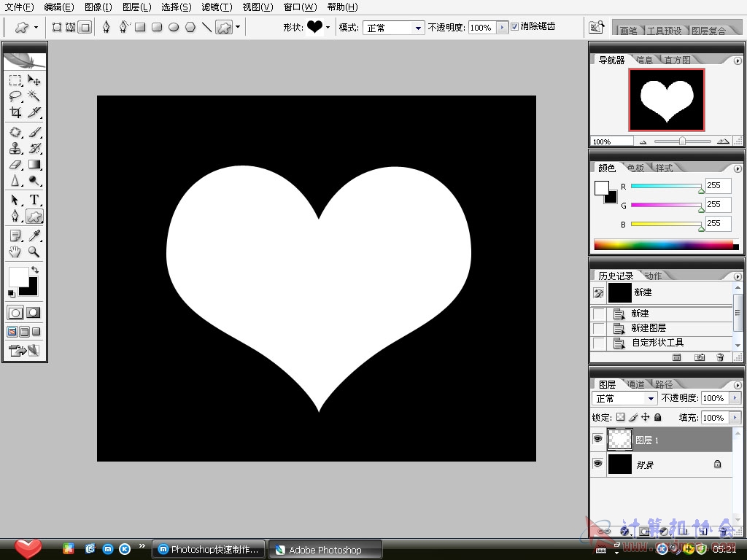Hide 背景 layer visibility eye

click(597, 463)
